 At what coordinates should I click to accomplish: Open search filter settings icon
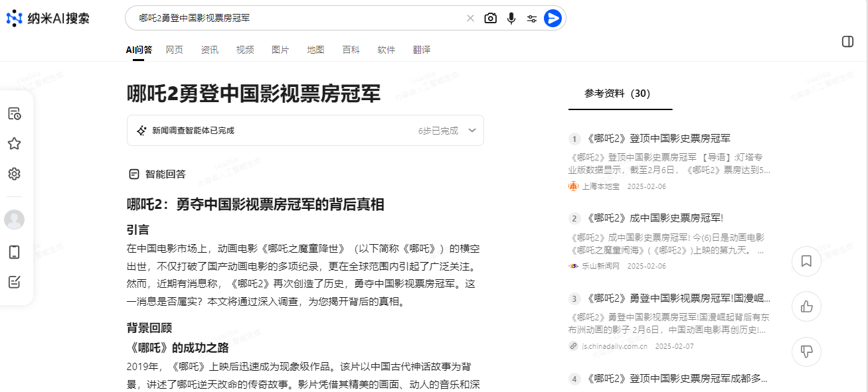point(532,19)
